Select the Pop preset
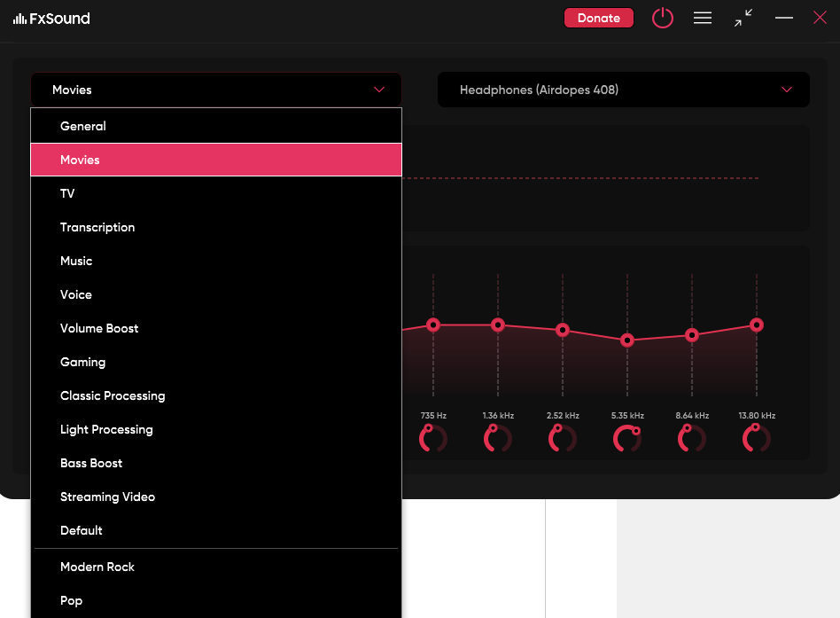The width and height of the screenshot is (840, 618). coord(216,601)
